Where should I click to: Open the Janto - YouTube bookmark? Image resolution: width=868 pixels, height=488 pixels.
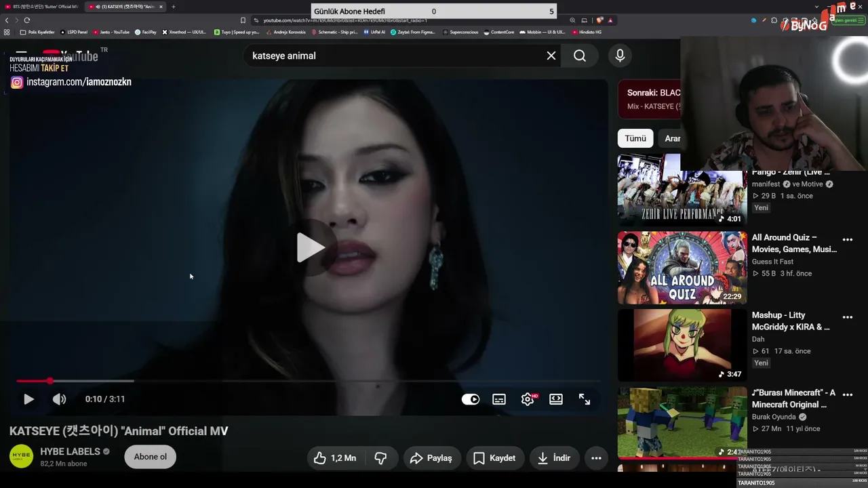tap(111, 32)
